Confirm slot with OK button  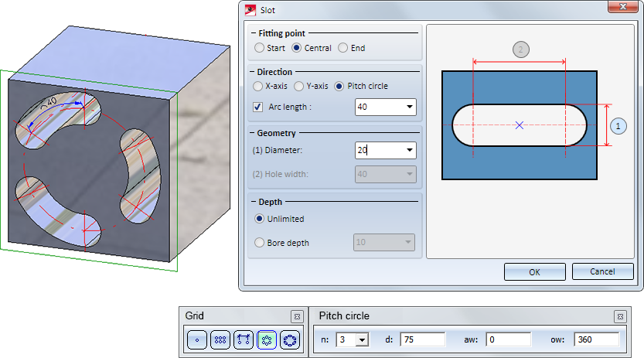[x=535, y=271]
